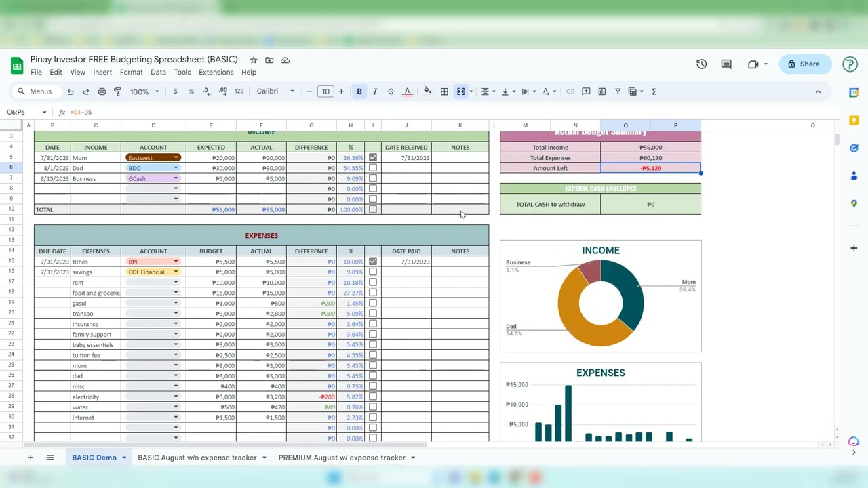View cloud document status icon
The width and height of the screenshot is (868, 488).
[285, 60]
